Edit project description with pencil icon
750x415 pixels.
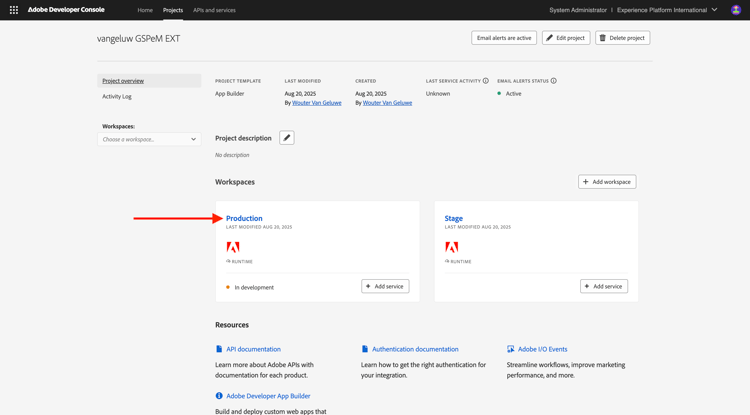(287, 138)
